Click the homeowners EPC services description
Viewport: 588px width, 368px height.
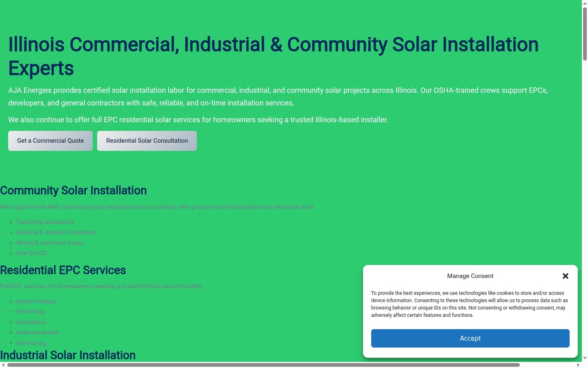(101, 286)
